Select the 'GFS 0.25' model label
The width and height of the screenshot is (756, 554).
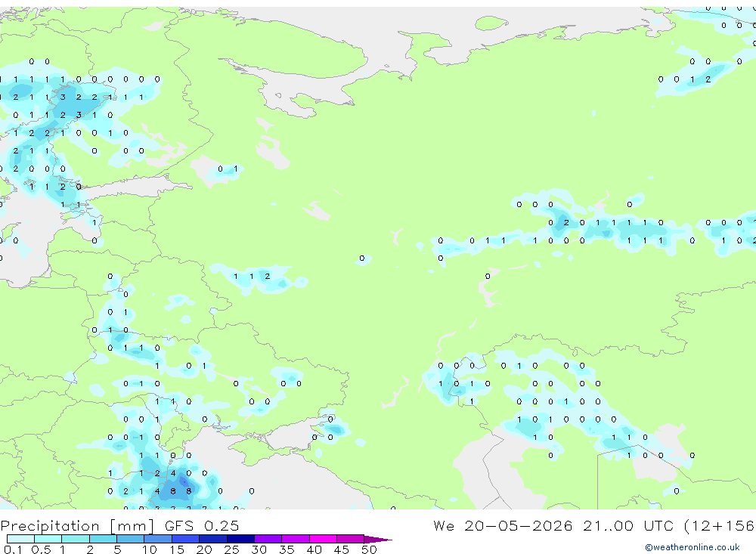pos(202,525)
